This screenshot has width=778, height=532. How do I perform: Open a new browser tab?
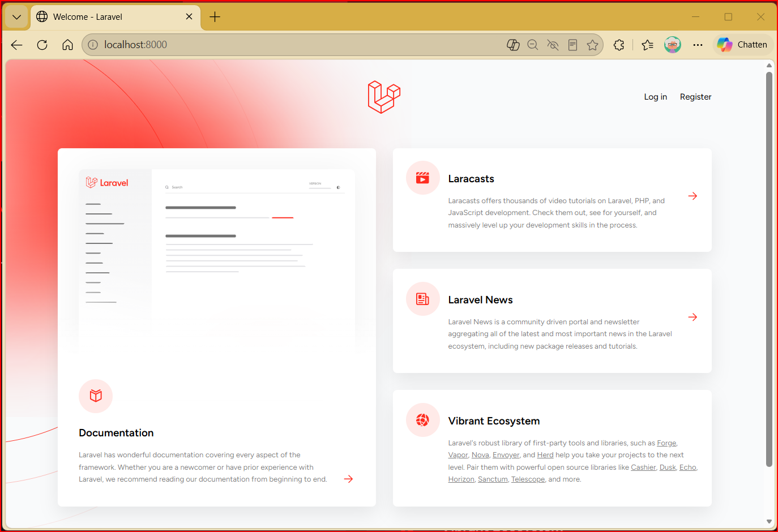215,17
